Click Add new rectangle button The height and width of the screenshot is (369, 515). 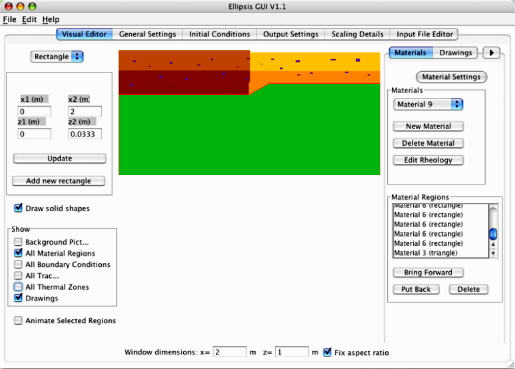click(59, 181)
